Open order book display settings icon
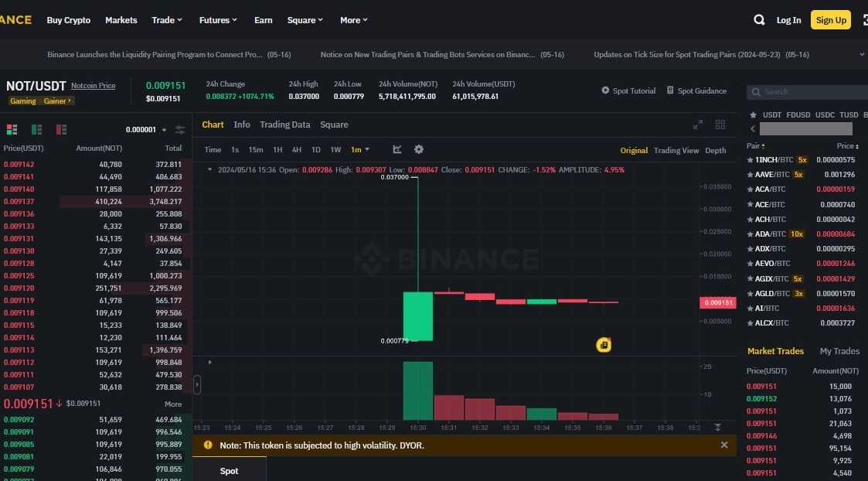Image resolution: width=868 pixels, height=481 pixels. (x=180, y=130)
